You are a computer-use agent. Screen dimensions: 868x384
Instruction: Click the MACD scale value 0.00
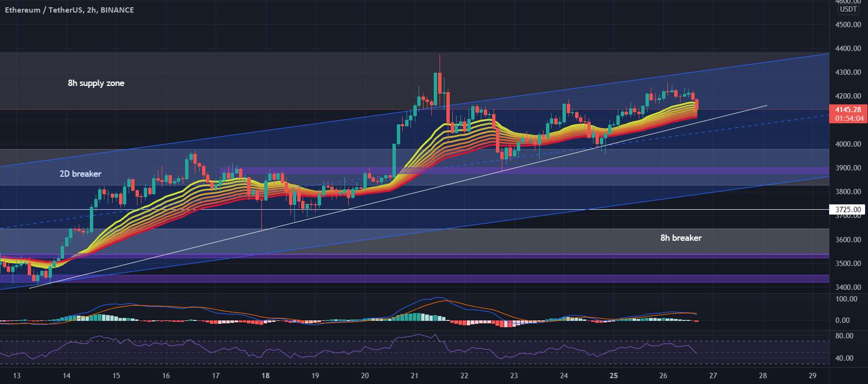coord(842,320)
